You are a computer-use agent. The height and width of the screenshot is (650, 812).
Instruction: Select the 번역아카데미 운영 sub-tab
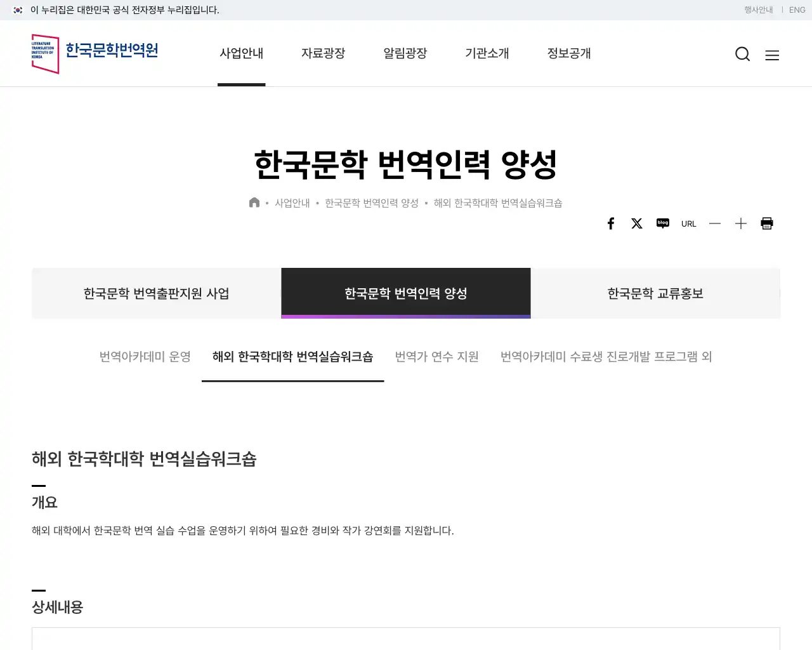145,357
